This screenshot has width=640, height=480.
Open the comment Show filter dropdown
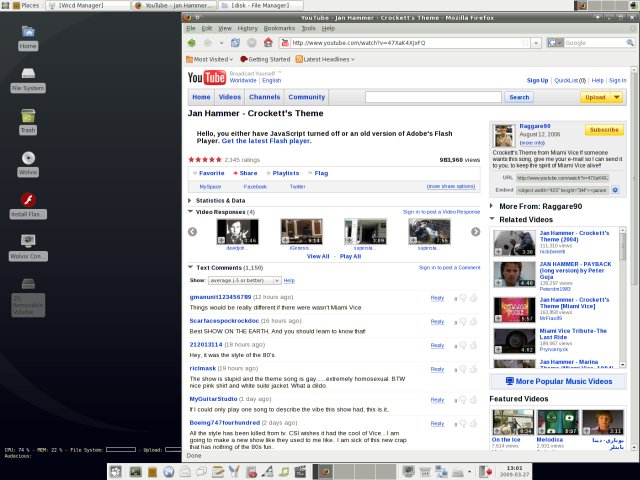[244, 281]
